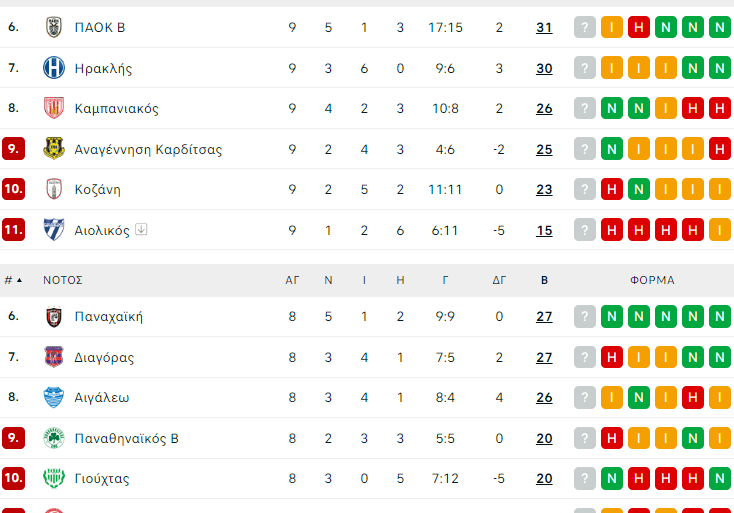
Task: Click the Κοζάνη team crest
Action: pyautogui.click(x=53, y=189)
